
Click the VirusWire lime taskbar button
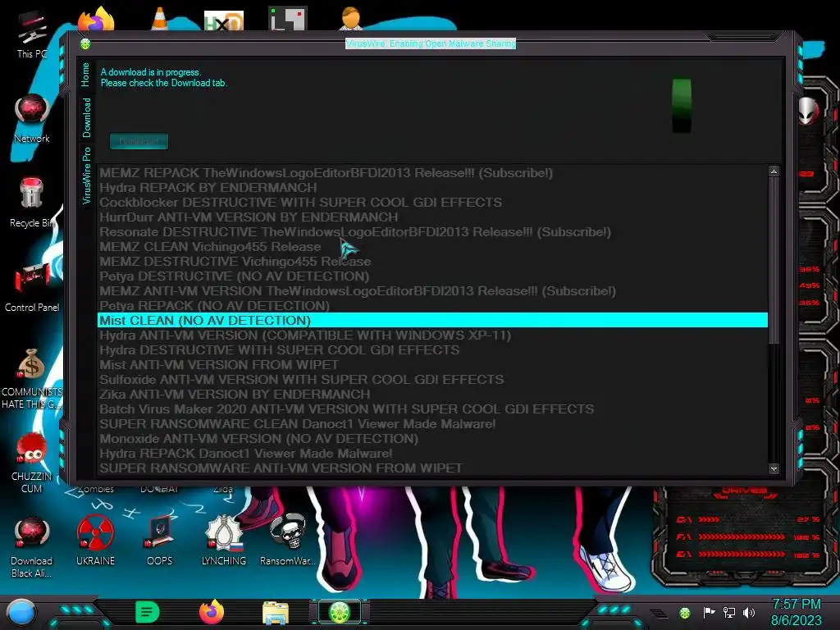click(x=340, y=612)
